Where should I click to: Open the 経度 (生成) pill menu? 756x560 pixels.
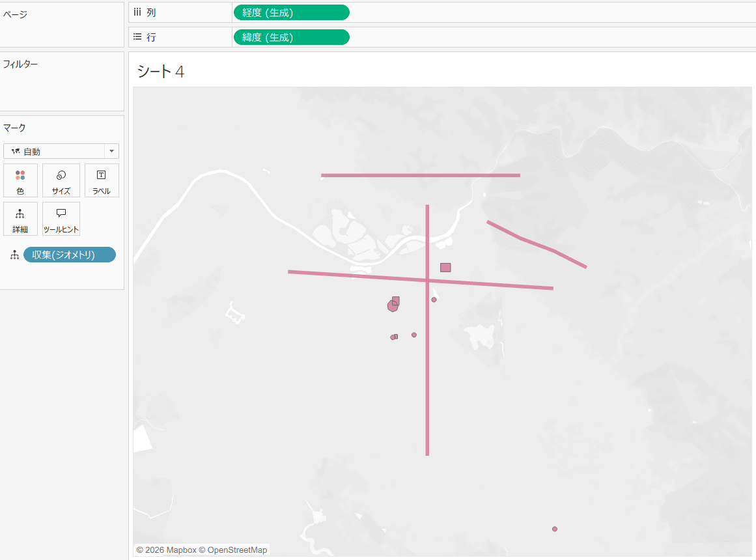tap(291, 12)
